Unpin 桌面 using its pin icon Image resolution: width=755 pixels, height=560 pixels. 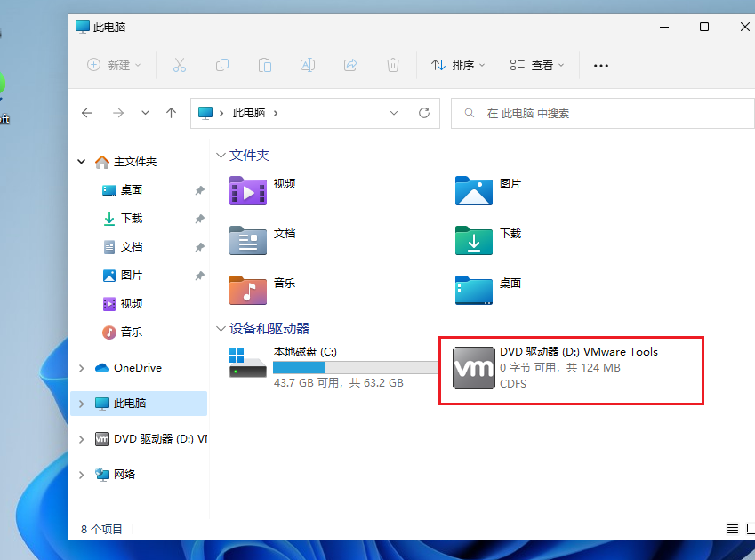point(199,190)
